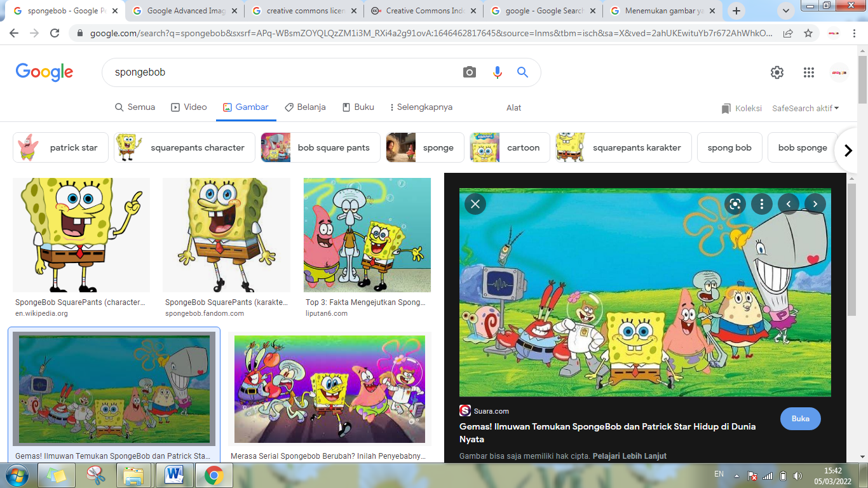The height and width of the screenshot is (488, 868).
Task: Switch to Google Advanced Image browser tab
Action: [184, 11]
